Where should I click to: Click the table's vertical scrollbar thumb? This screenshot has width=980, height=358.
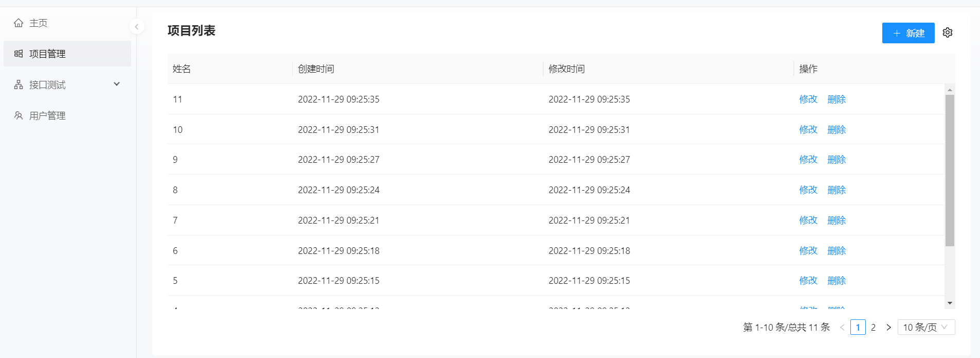click(950, 170)
